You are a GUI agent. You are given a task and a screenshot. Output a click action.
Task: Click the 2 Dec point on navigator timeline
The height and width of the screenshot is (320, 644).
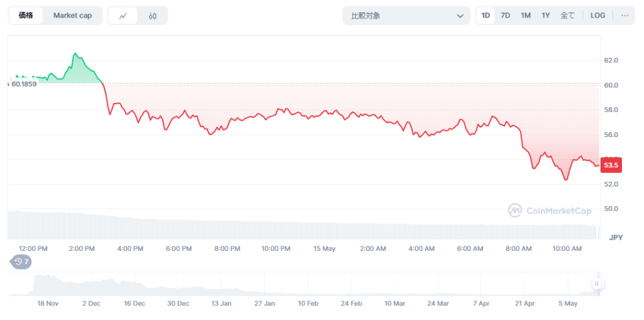coord(91,303)
